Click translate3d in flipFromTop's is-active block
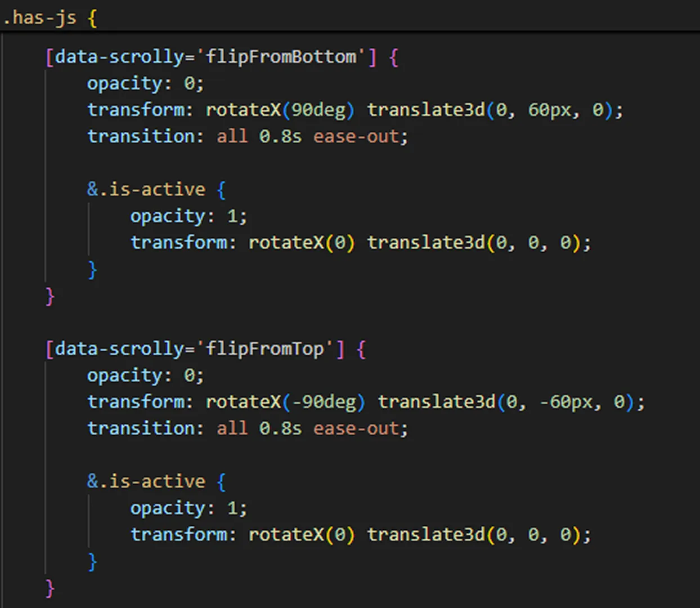 click(427, 534)
